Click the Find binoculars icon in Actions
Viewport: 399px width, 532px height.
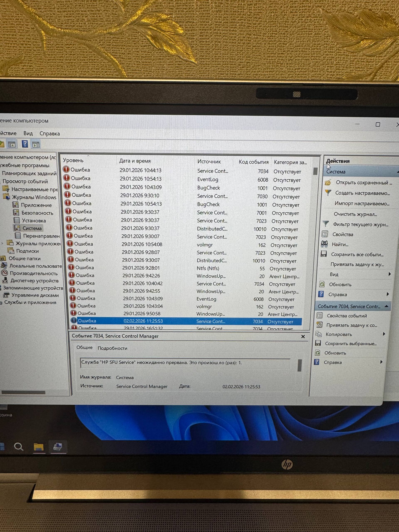click(x=324, y=244)
